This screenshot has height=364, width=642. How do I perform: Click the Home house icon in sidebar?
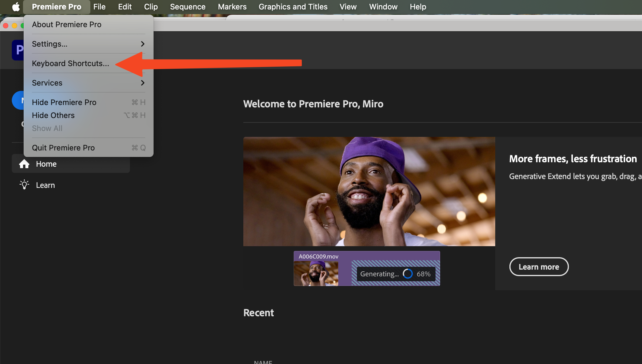(24, 164)
